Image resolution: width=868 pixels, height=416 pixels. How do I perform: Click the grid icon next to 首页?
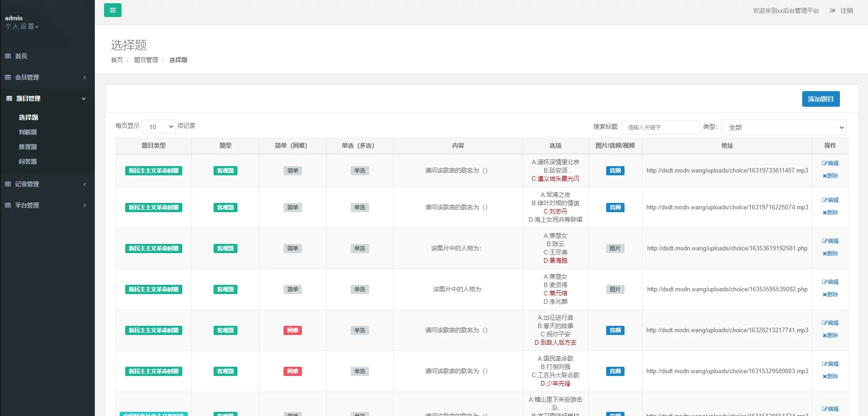[8, 56]
